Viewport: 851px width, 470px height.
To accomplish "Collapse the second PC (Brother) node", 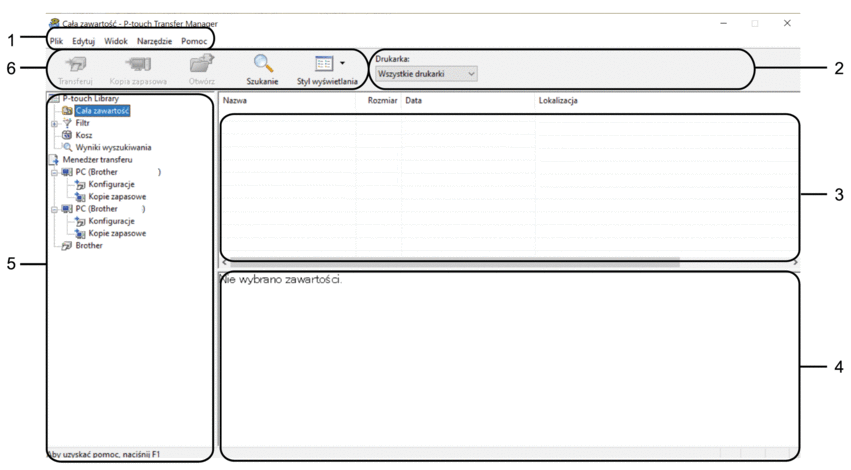I will [55, 209].
